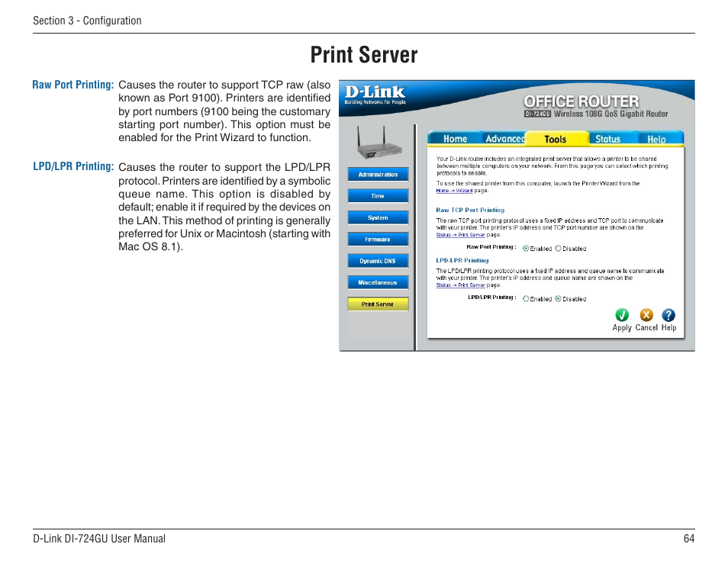This screenshot has height=563, width=728.
Task: Click 'Section 3 - Configuration' header text
Action: tap(87, 21)
